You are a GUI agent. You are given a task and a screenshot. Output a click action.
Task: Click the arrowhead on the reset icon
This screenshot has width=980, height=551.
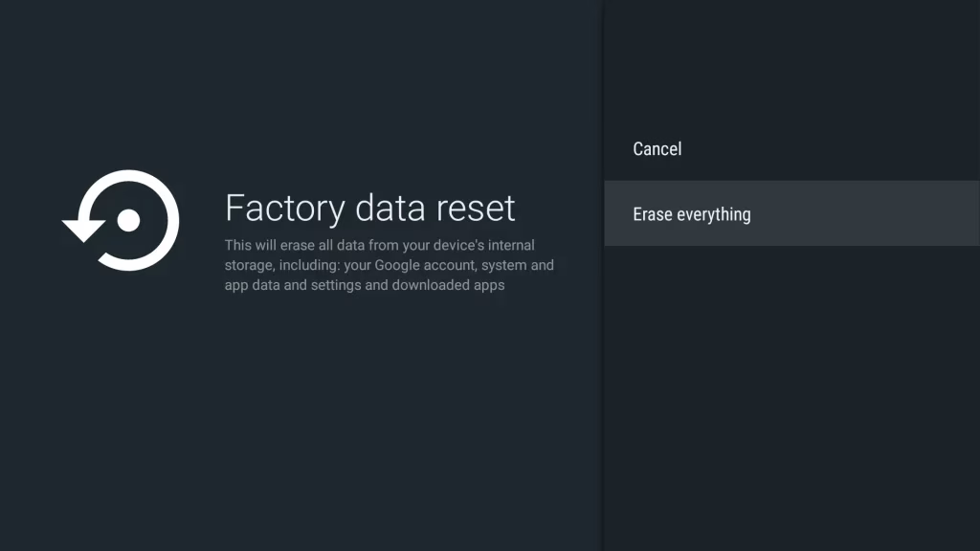click(84, 229)
